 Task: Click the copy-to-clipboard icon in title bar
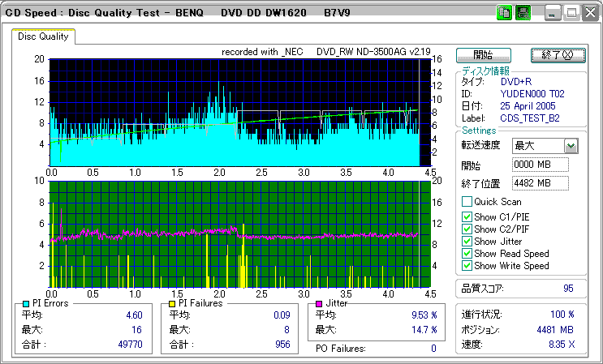pos(504,13)
